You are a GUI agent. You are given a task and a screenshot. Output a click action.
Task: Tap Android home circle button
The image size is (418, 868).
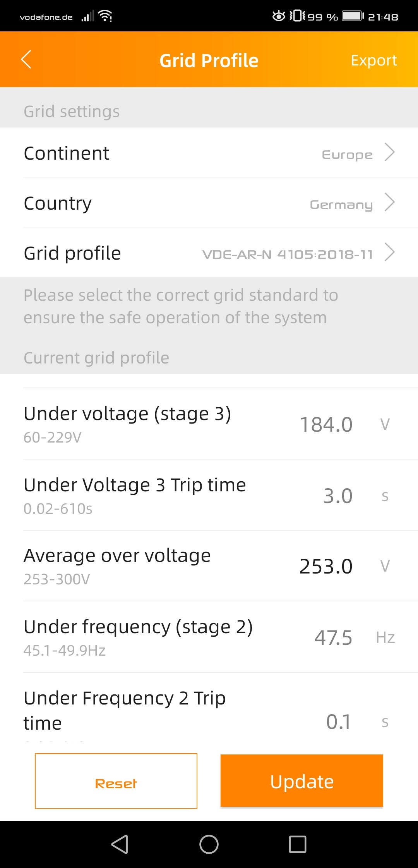click(209, 844)
